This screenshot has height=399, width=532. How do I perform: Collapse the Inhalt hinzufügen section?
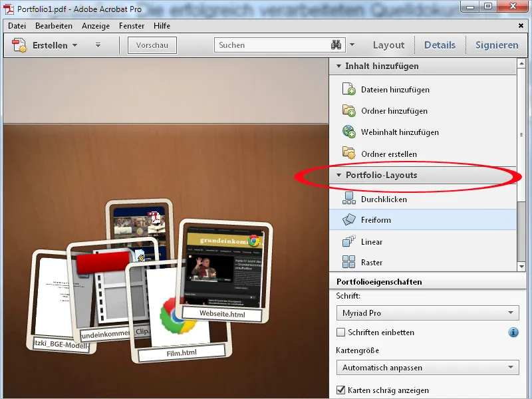pos(338,66)
